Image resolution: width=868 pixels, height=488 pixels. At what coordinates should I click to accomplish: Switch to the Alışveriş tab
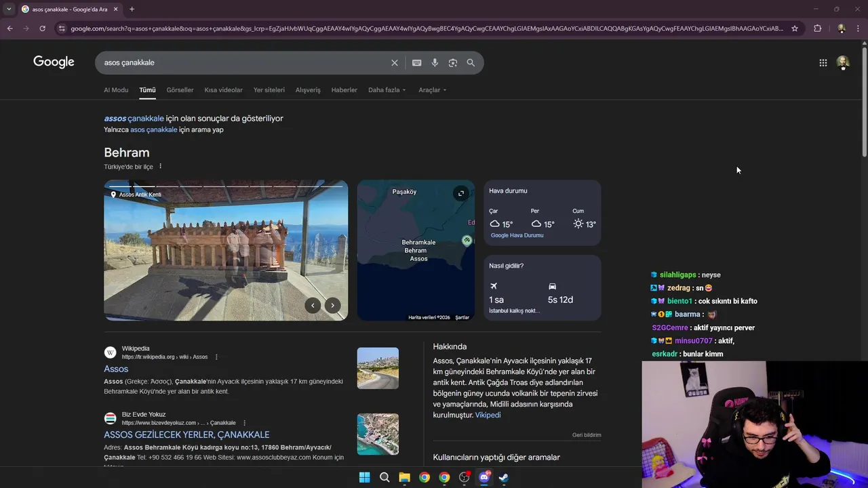click(x=308, y=89)
